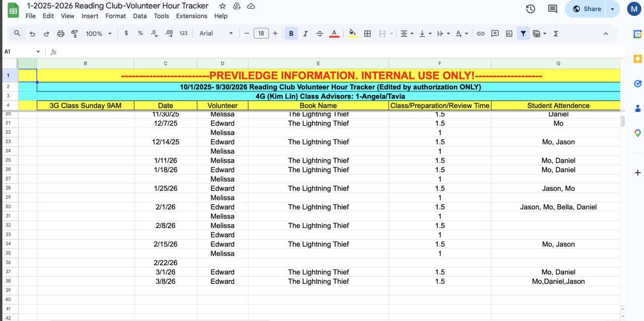Expand the Name box dropdown
This screenshot has height=321, width=644.
click(x=38, y=52)
